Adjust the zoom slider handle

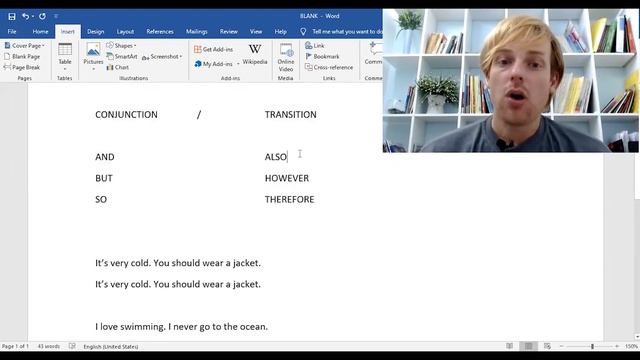[x=592, y=346]
